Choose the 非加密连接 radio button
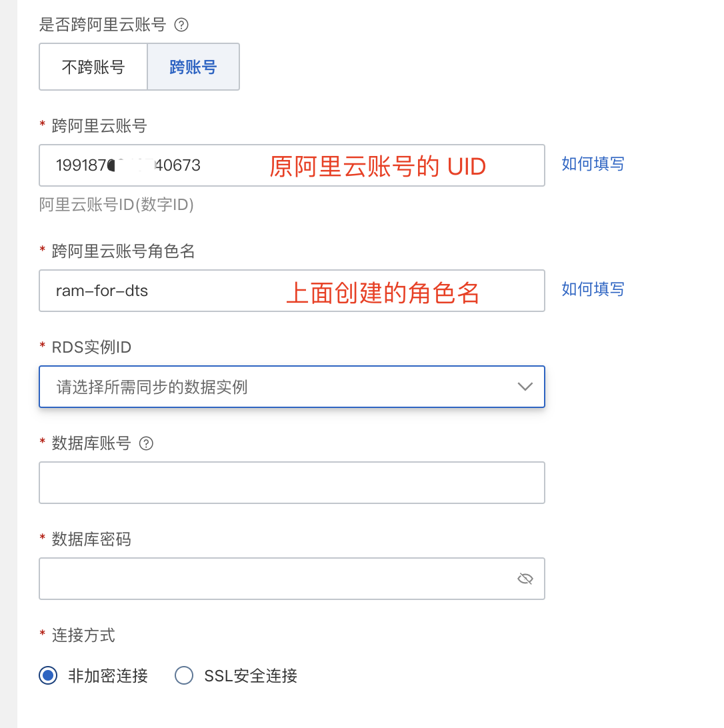Screen dimensions: 724x728 (47, 675)
